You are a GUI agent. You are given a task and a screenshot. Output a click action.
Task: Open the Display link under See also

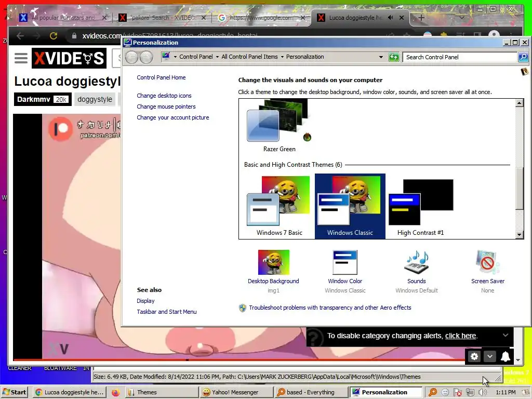pos(145,301)
